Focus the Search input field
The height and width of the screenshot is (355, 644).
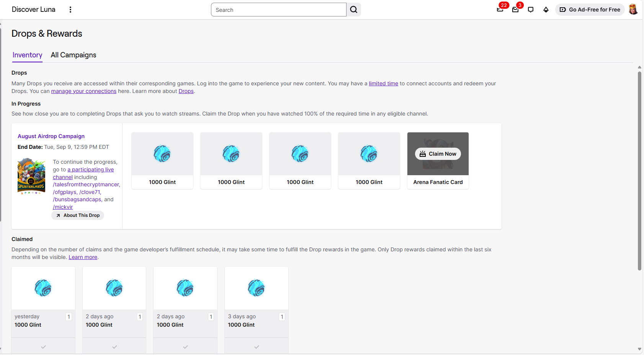coord(279,10)
